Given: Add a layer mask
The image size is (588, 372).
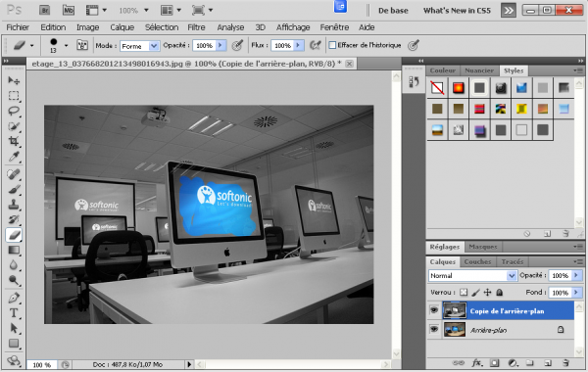Looking at the screenshot, I should point(495,362).
